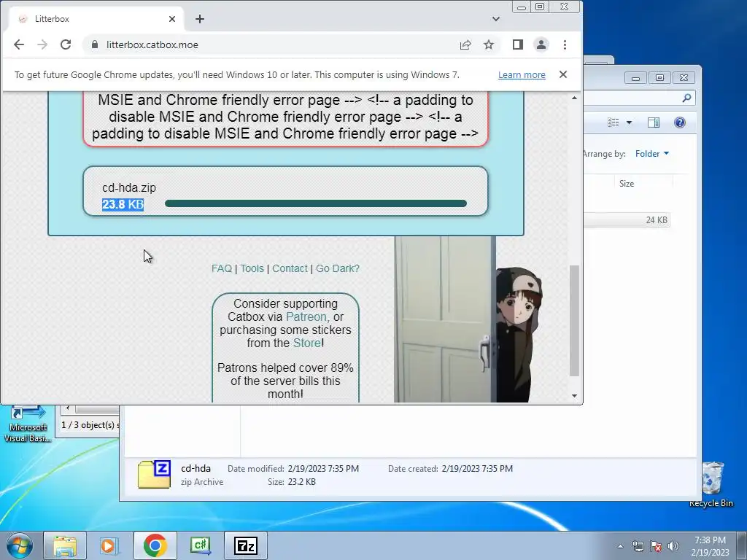Change the view in the Explorer window

[614, 122]
